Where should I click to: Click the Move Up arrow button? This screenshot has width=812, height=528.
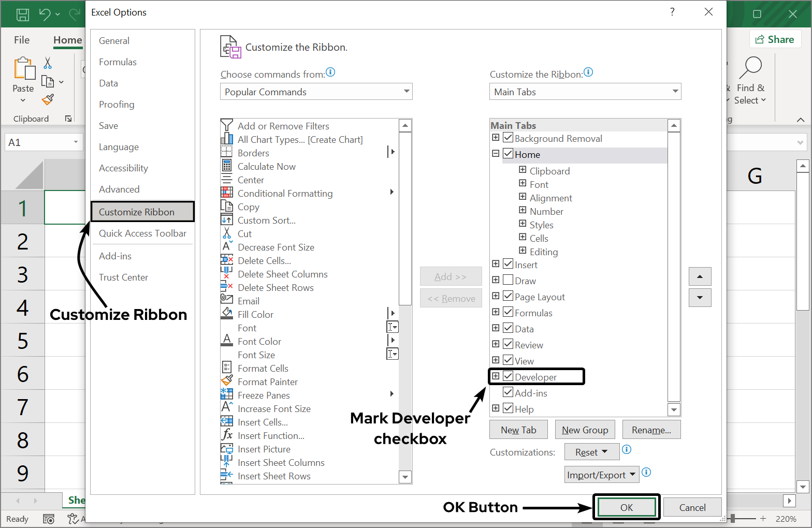[x=700, y=276]
